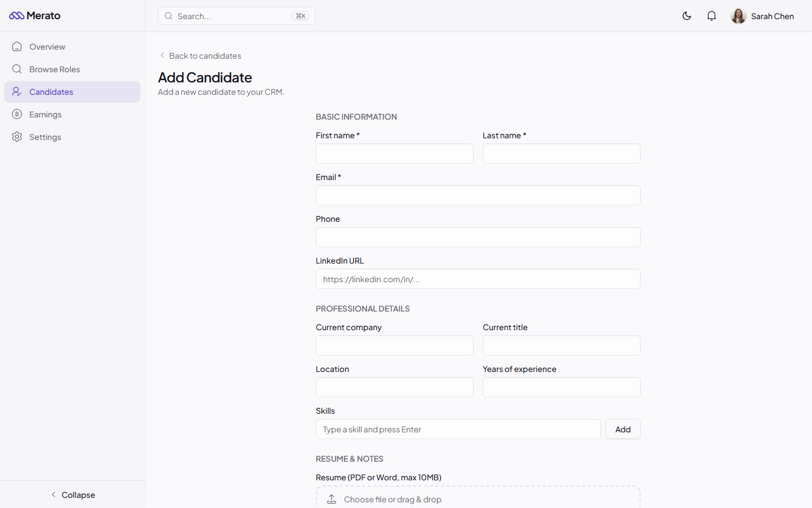Select the Candidates people icon

17,91
